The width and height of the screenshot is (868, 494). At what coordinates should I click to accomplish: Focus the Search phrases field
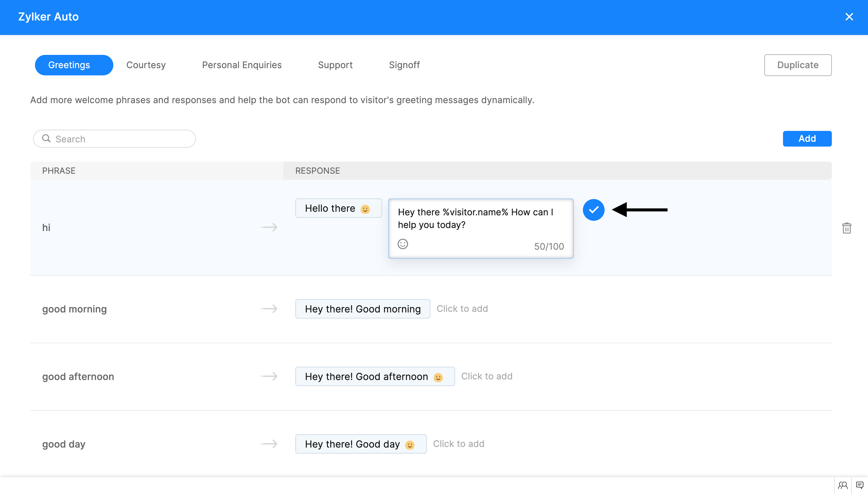122,139
